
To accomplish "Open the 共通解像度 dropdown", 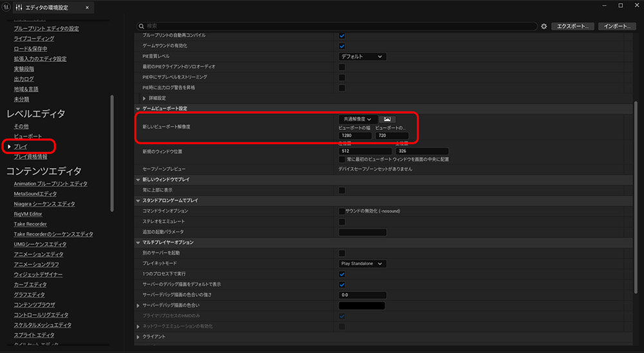I will click(x=358, y=119).
